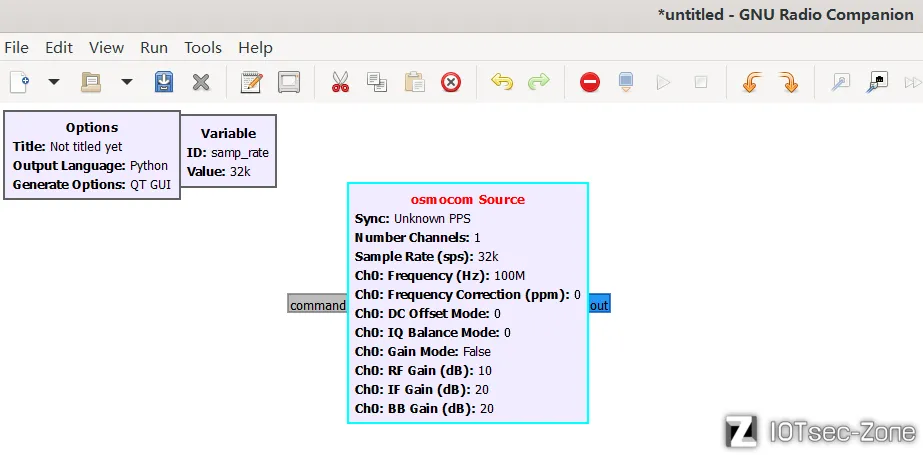
Task: Save the flow graph
Action: click(164, 82)
